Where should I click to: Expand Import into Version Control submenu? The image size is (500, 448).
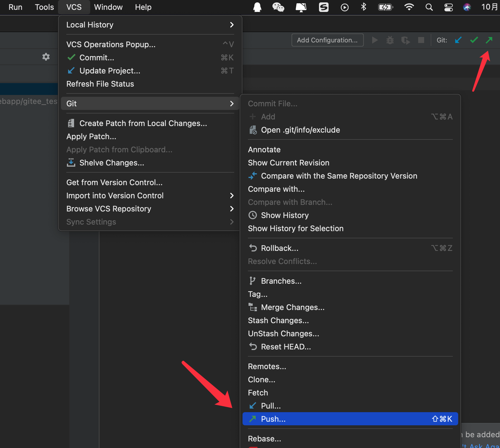[150, 196]
